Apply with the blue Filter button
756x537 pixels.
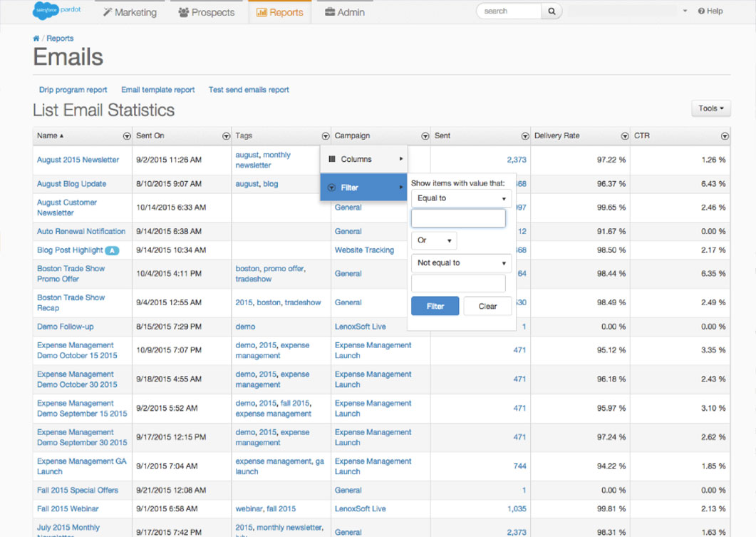(435, 307)
